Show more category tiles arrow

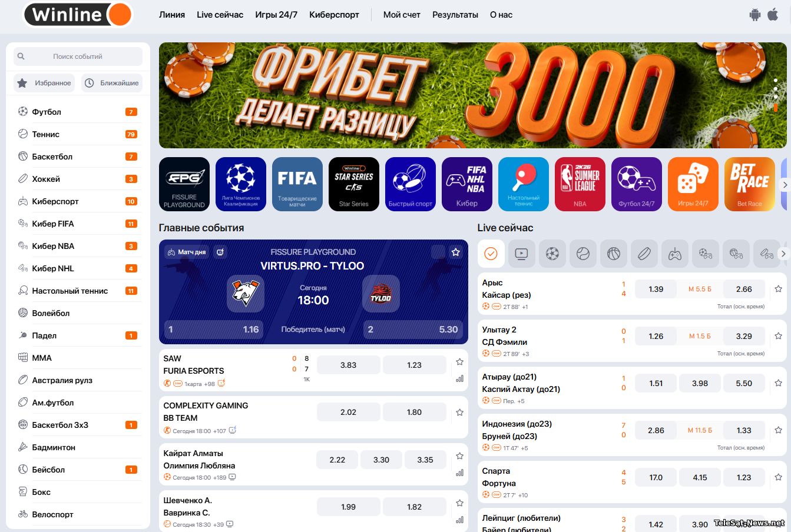tap(785, 185)
